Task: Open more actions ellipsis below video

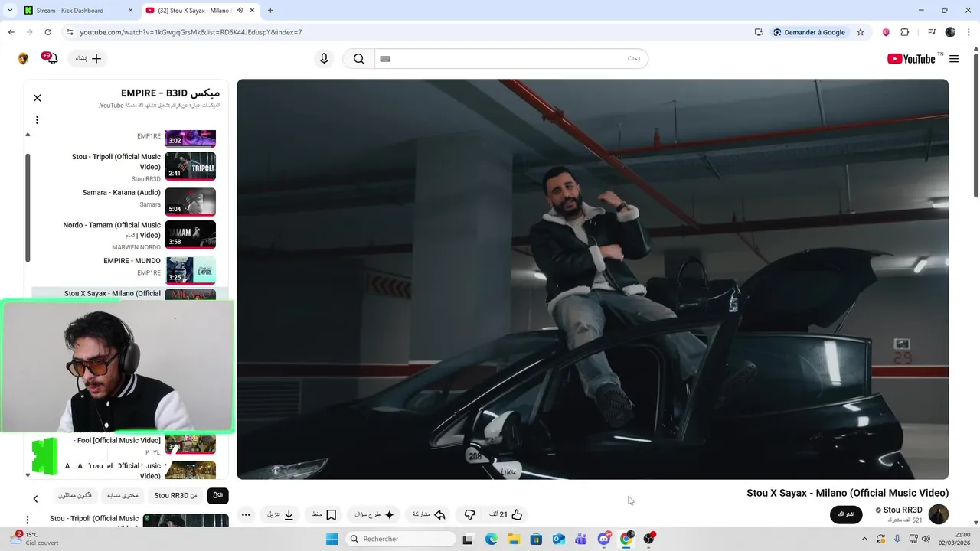Action: (246, 515)
